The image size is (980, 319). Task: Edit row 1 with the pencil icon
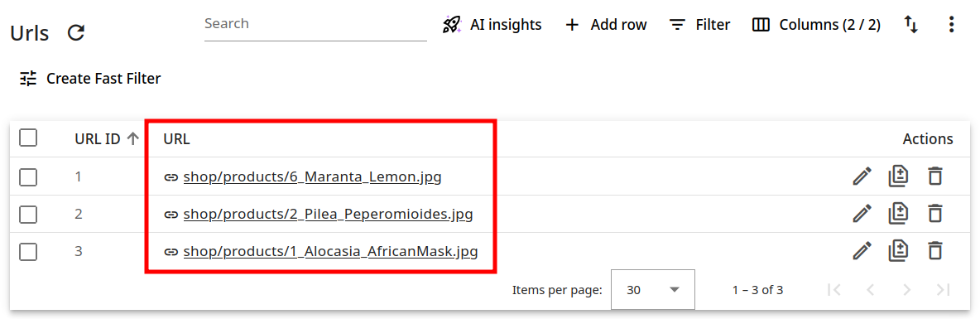(x=862, y=177)
